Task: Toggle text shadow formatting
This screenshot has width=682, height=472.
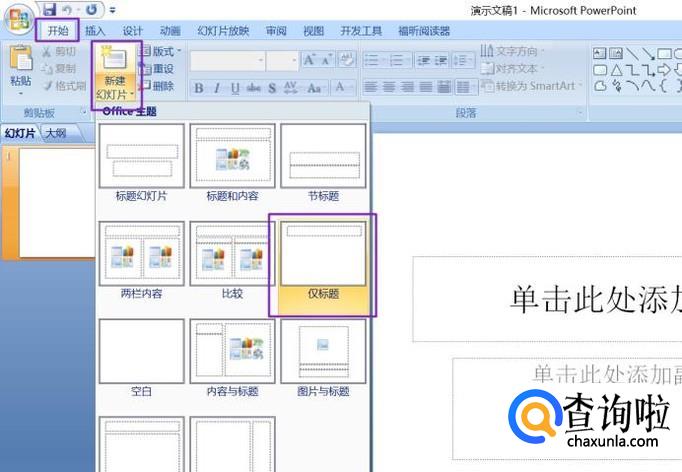Action: click(x=272, y=88)
